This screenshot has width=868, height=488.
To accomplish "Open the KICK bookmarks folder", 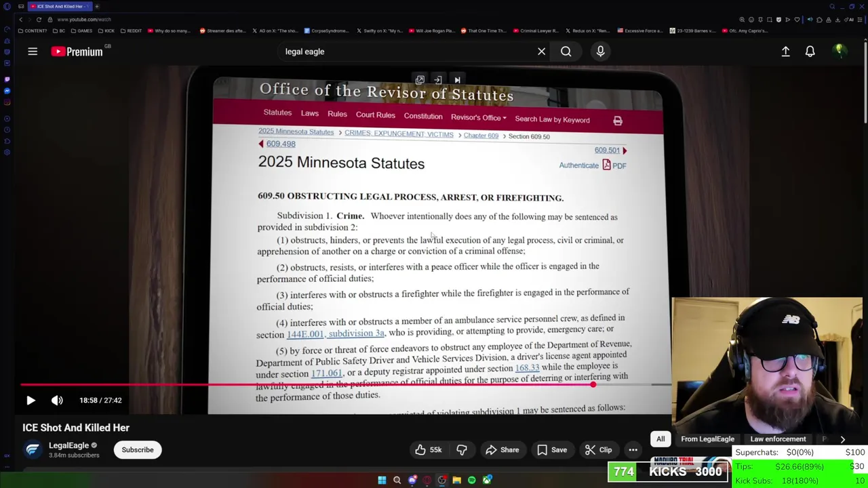I will click(106, 30).
